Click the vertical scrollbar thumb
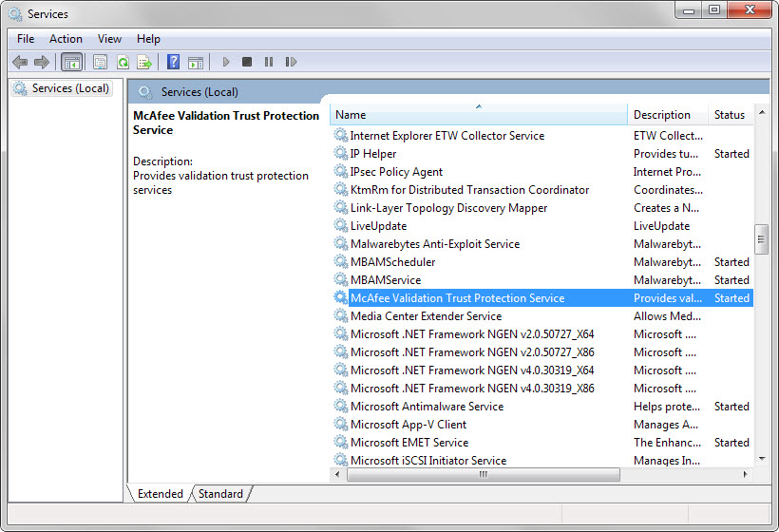779x532 pixels. (x=761, y=239)
